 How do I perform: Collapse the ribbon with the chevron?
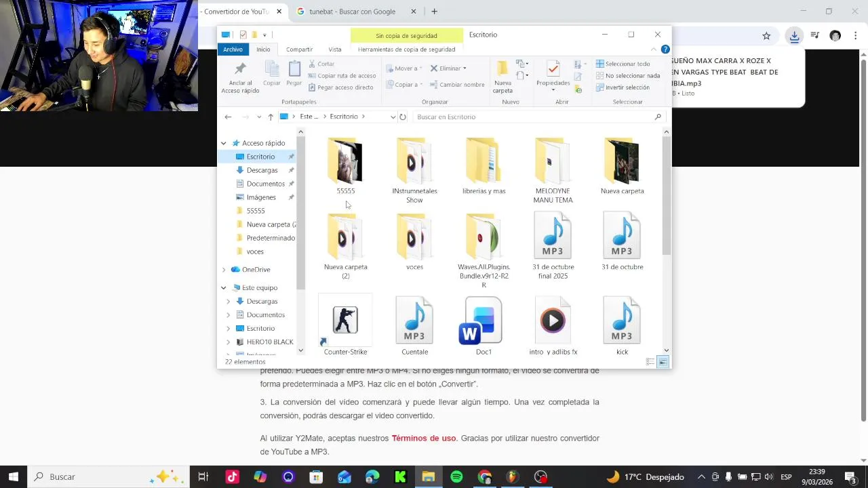[654, 49]
